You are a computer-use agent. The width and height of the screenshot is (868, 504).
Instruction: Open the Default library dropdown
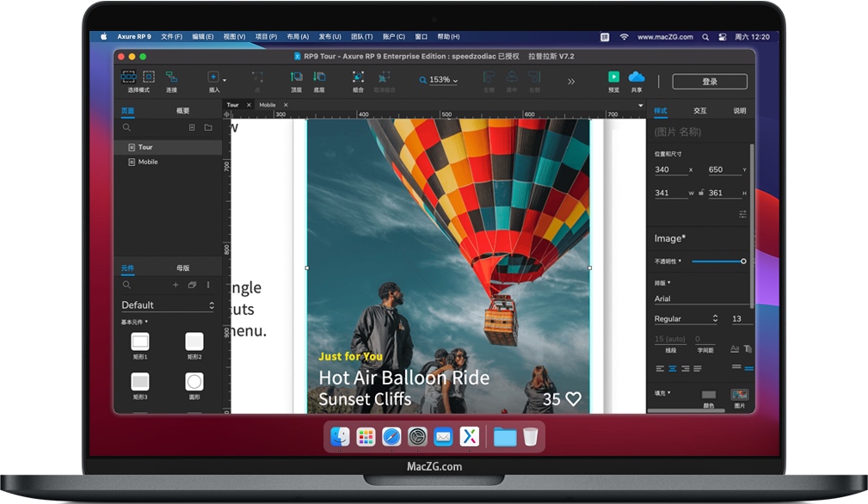click(167, 305)
